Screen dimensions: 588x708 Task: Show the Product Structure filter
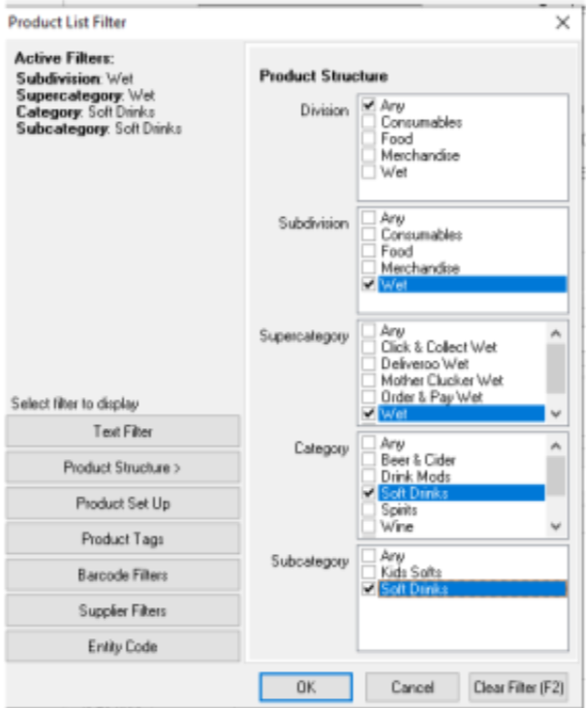(x=123, y=468)
